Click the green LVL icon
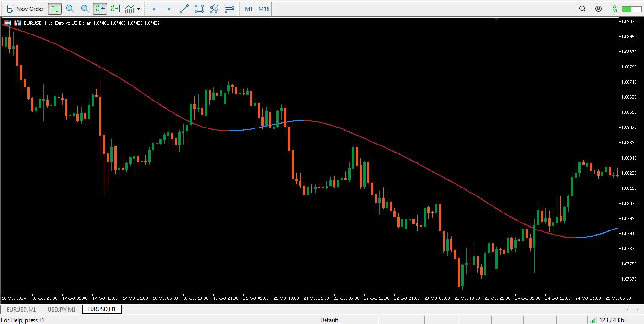644x324 pixels. [x=614, y=9]
